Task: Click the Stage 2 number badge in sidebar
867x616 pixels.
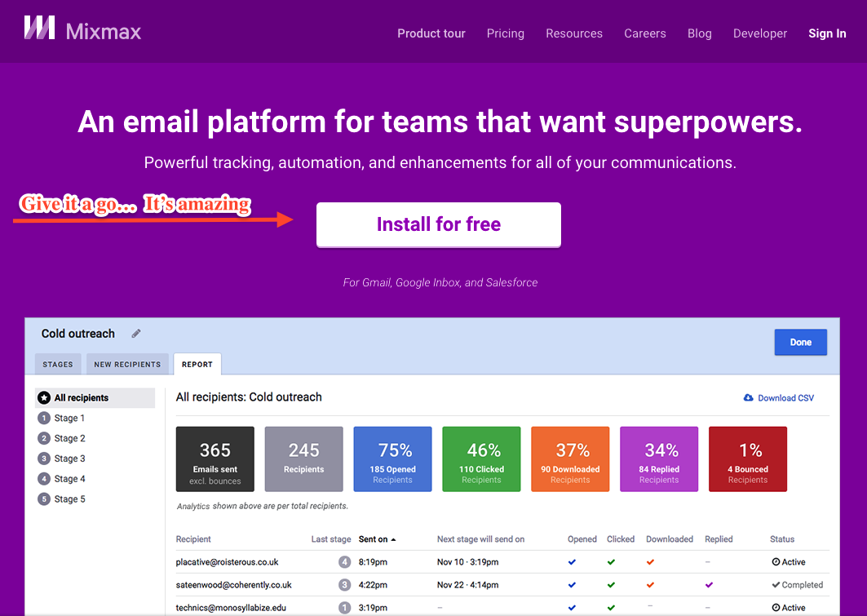Action: click(44, 438)
